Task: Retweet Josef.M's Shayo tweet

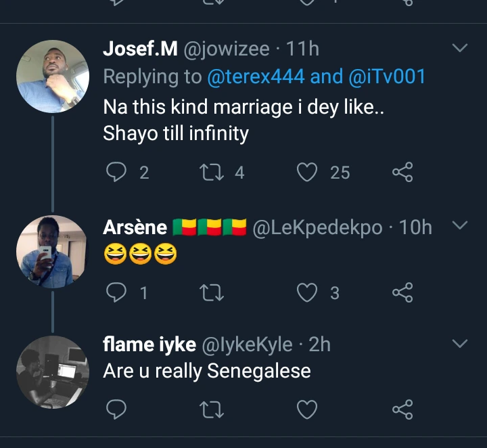Action: tap(213, 173)
